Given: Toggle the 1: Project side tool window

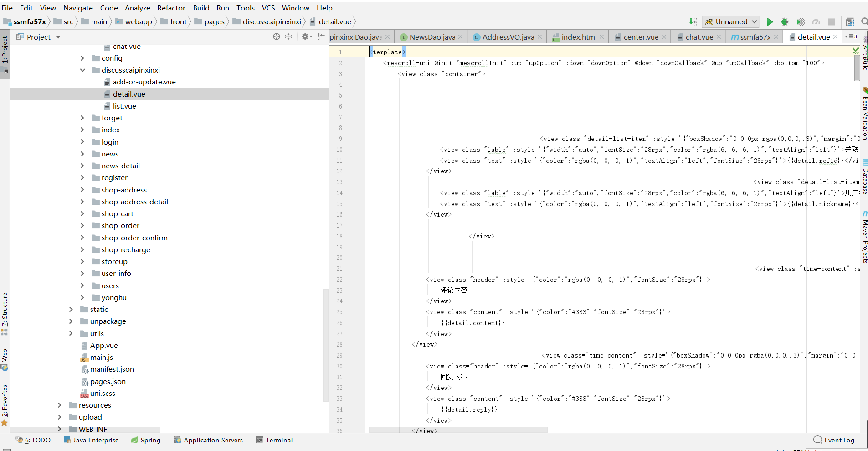Looking at the screenshot, I should (x=5, y=55).
